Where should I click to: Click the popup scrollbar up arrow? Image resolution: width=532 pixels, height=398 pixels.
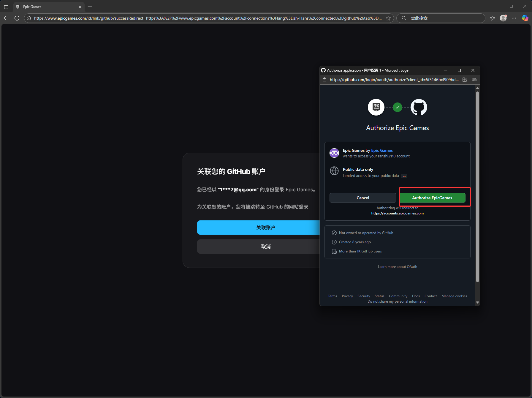pos(477,88)
